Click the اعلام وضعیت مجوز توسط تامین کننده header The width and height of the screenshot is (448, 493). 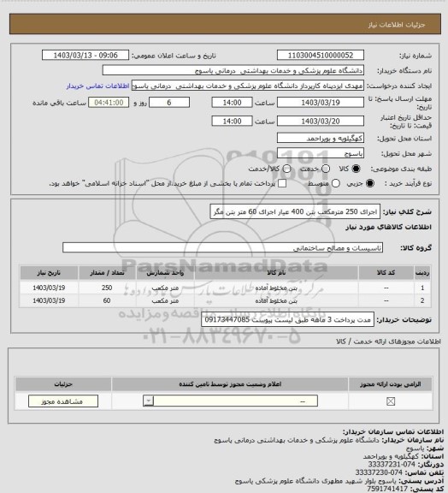click(x=230, y=384)
